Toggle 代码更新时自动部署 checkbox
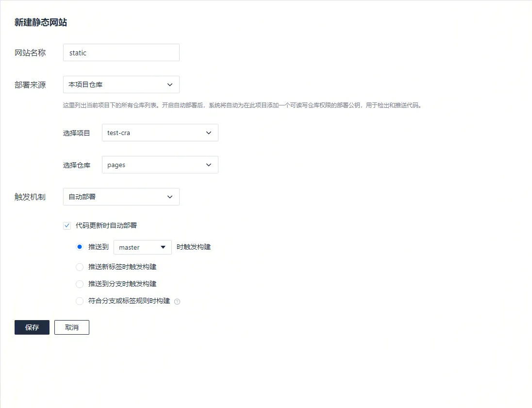The width and height of the screenshot is (532, 408). tap(67, 226)
